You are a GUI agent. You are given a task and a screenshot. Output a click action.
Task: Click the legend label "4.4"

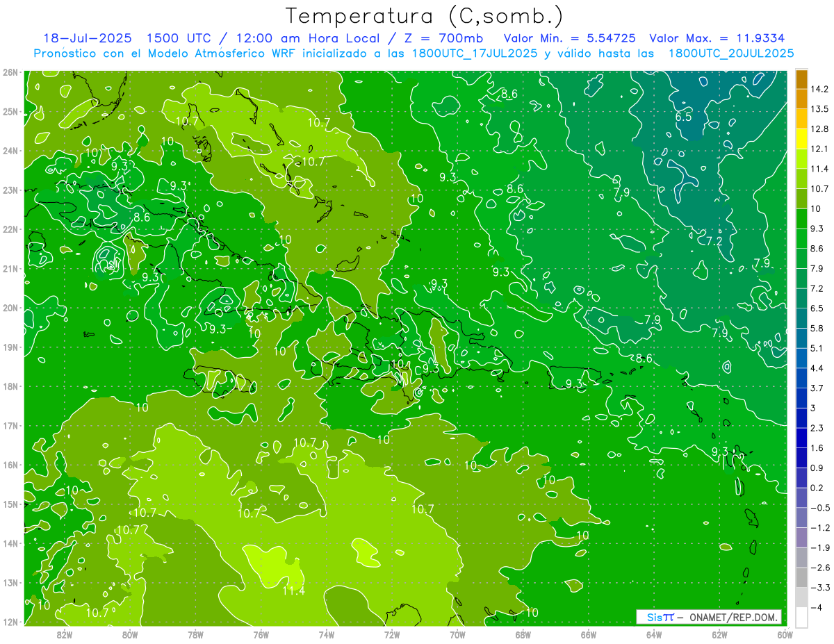818,368
